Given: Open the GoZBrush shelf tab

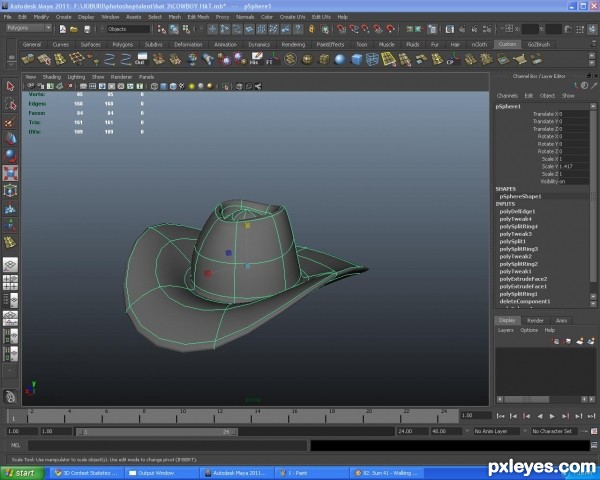Looking at the screenshot, I should tap(539, 44).
